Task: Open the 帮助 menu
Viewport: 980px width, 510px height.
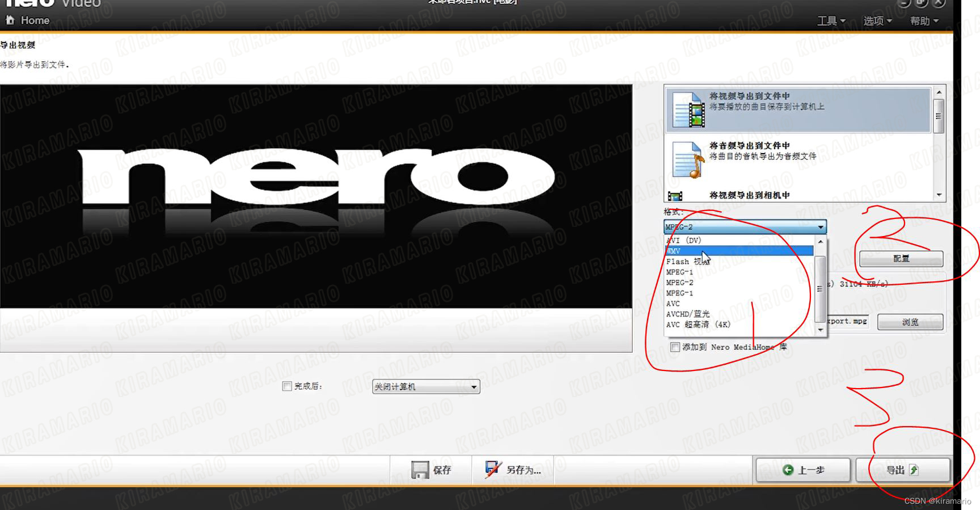Action: pos(924,21)
